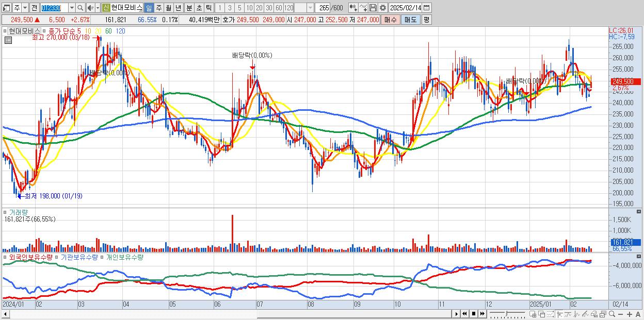Click the fast-forward button in bottom bar
The width and height of the screenshot is (644, 320).
pos(482,314)
